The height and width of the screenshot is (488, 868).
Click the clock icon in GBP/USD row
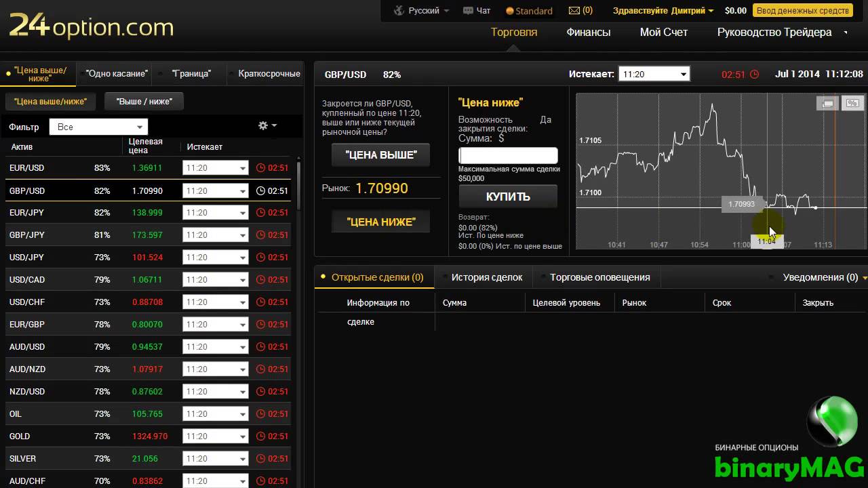coord(261,191)
